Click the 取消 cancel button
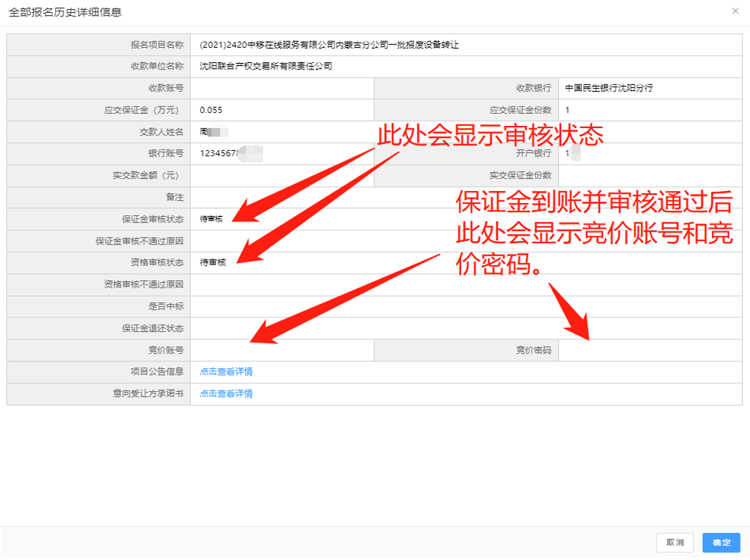This screenshot has width=750, height=560. pos(675,543)
